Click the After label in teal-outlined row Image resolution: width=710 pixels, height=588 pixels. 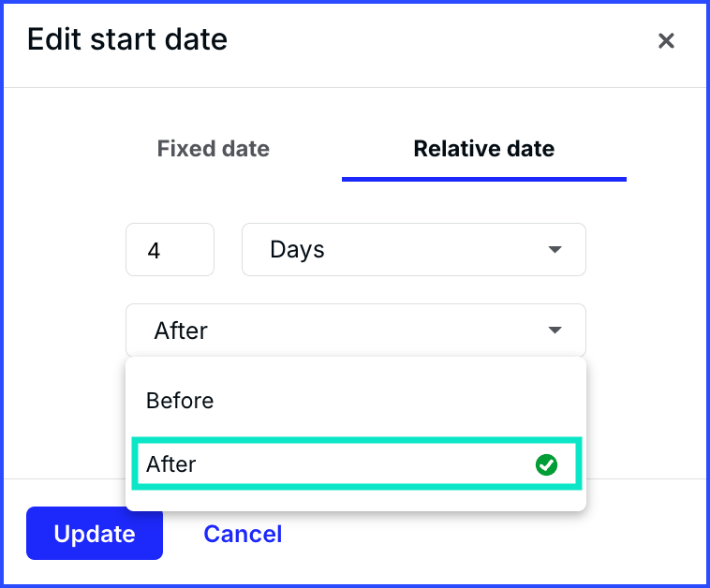coord(171,464)
